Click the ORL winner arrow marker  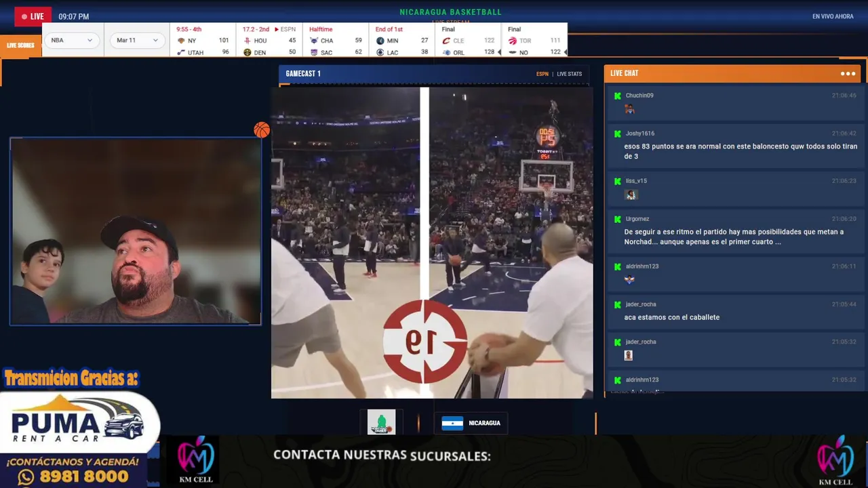pos(500,52)
